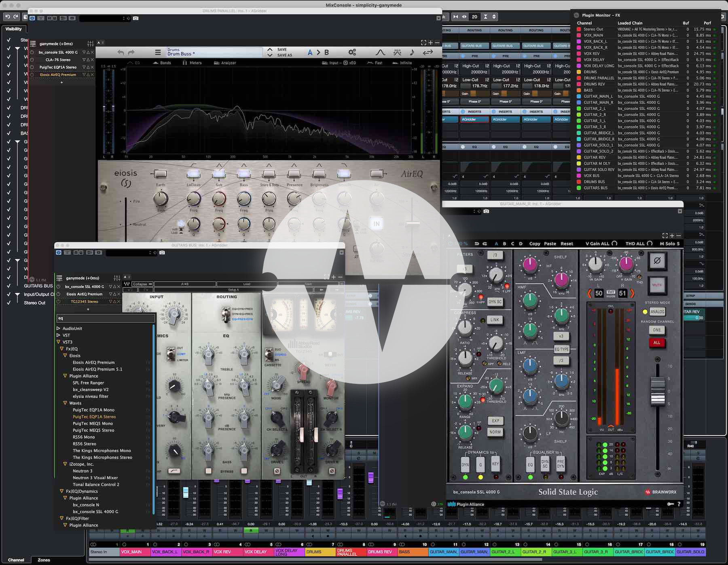Click Paste in bx_console toolbar

click(x=550, y=243)
